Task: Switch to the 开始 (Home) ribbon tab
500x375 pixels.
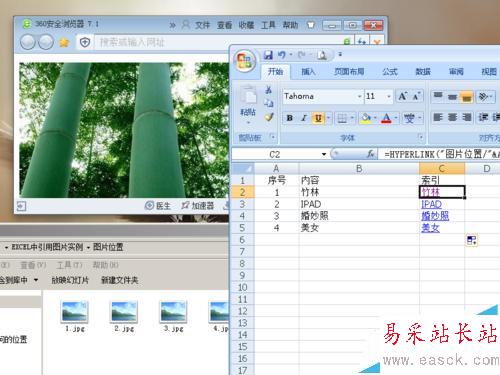Action: [x=275, y=71]
